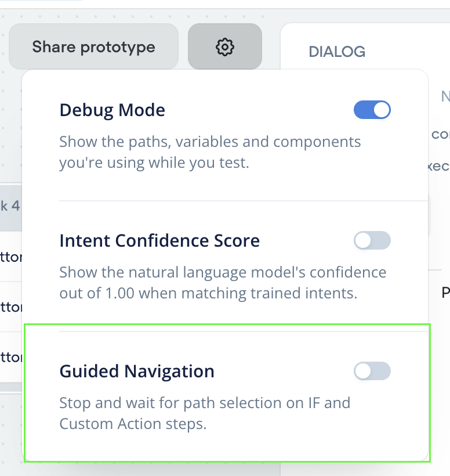The height and width of the screenshot is (476, 450).
Task: Switch to the DIALOG tab
Action: [x=337, y=52]
